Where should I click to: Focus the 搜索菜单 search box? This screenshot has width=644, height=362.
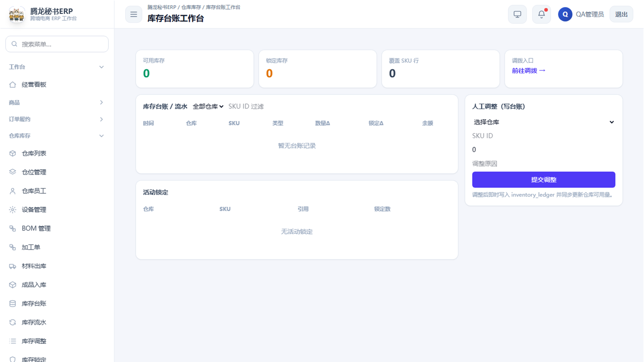pos(57,44)
